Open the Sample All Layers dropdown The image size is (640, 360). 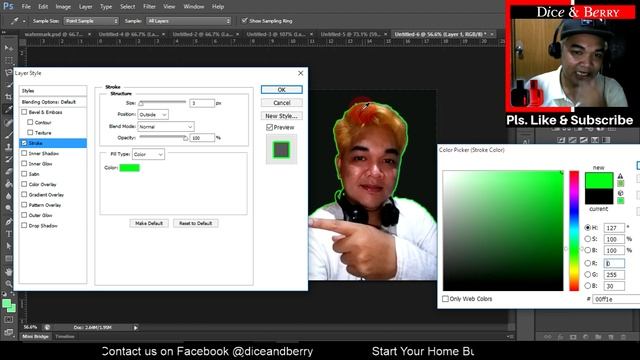click(189, 21)
